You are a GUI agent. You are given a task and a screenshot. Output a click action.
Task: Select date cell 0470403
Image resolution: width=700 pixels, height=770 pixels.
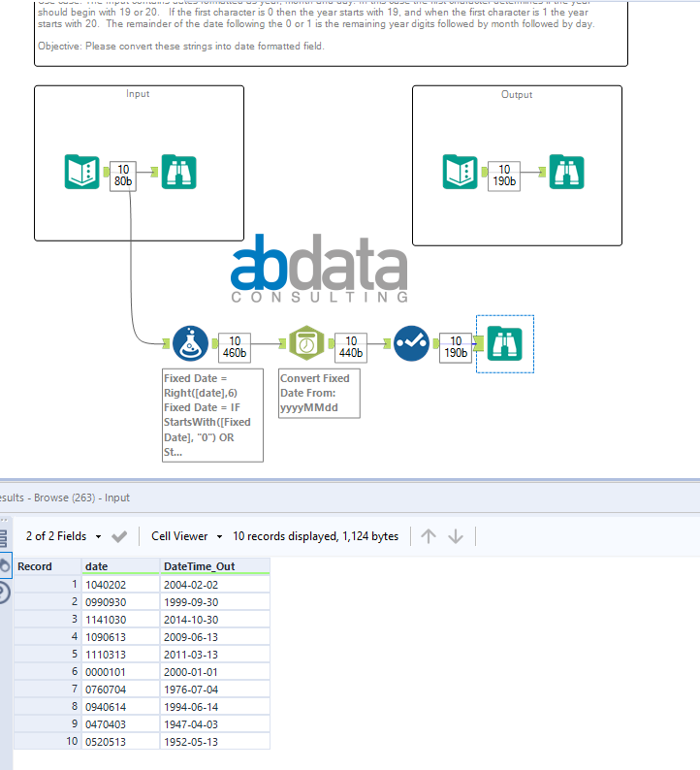(121, 724)
